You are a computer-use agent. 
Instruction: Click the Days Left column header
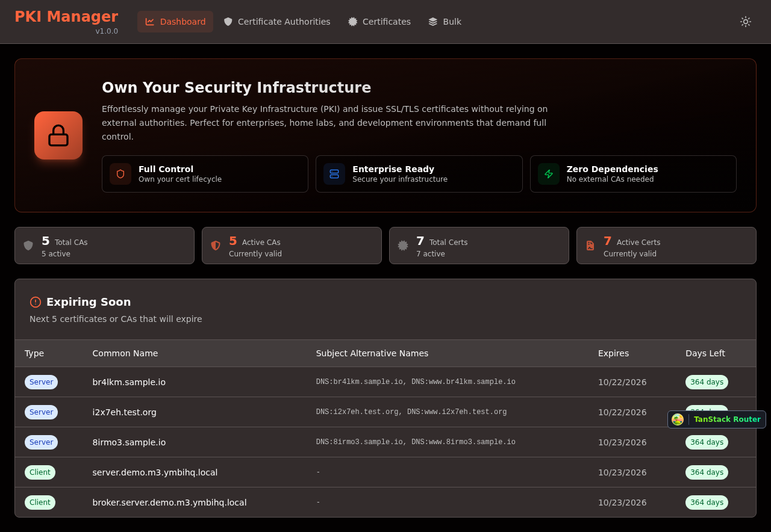tap(705, 353)
